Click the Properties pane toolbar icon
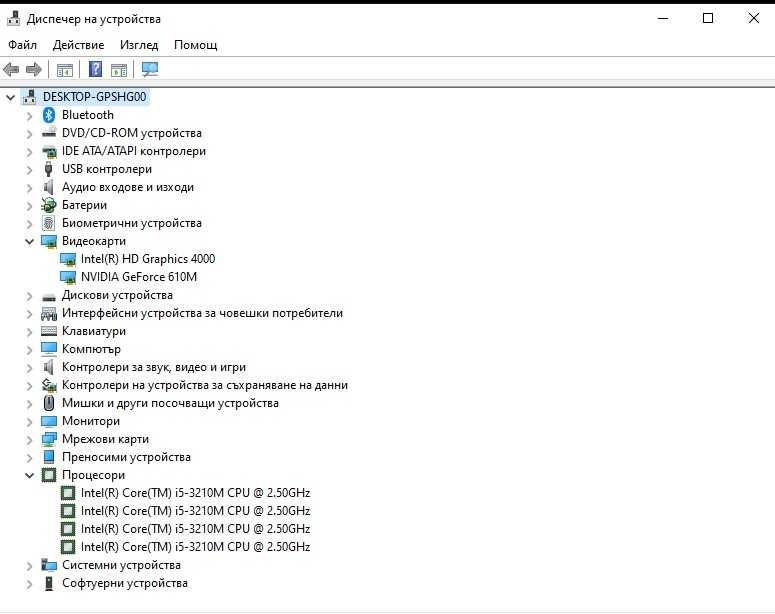 click(x=119, y=70)
